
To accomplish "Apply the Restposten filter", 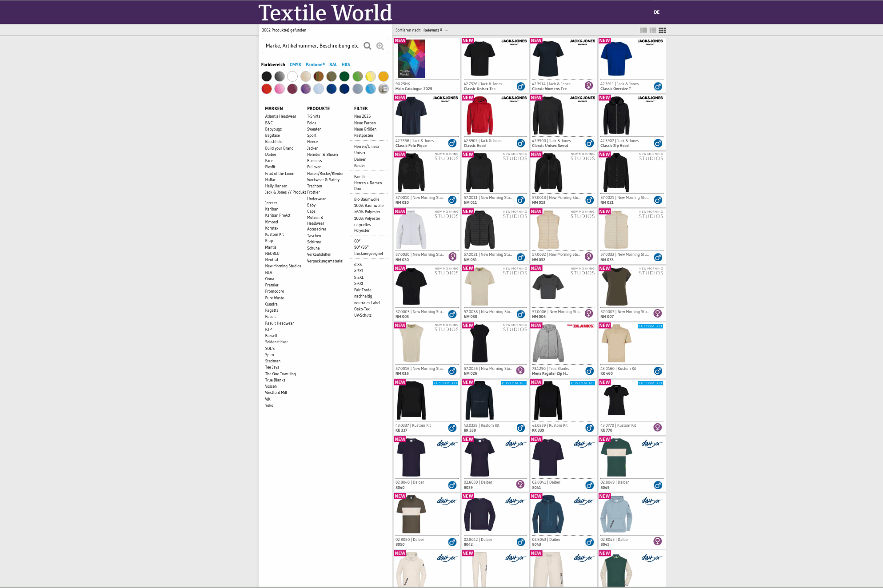I will coord(364,135).
